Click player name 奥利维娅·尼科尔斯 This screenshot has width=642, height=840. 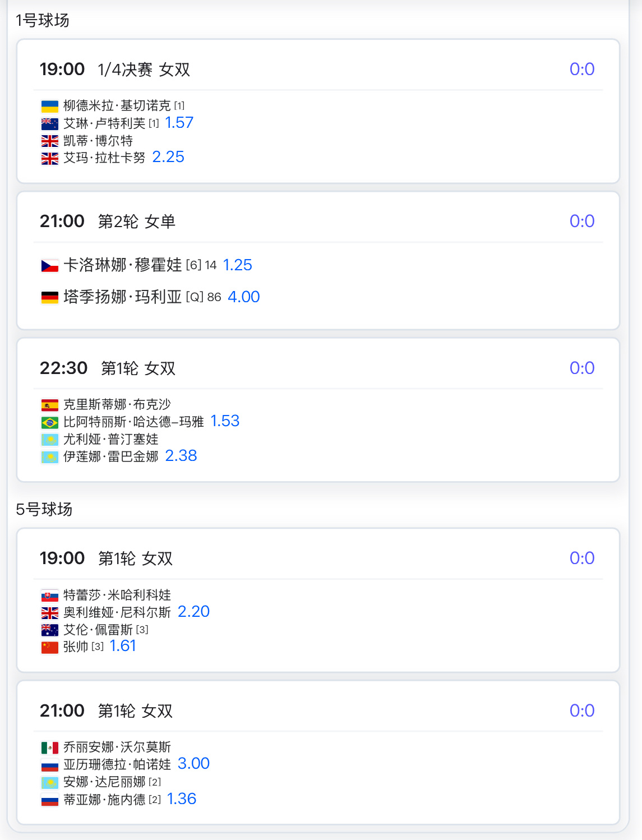[x=117, y=612]
